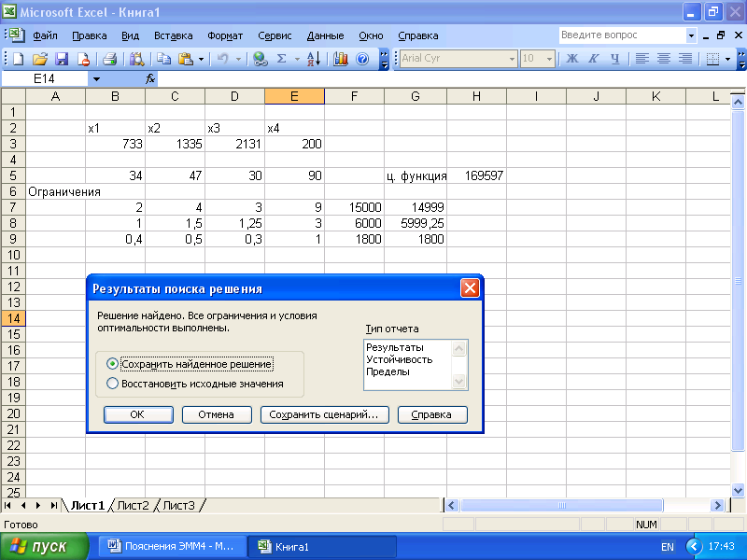Open the AutoSum functions dropdown arrow
The image size is (747, 560).
[297, 59]
